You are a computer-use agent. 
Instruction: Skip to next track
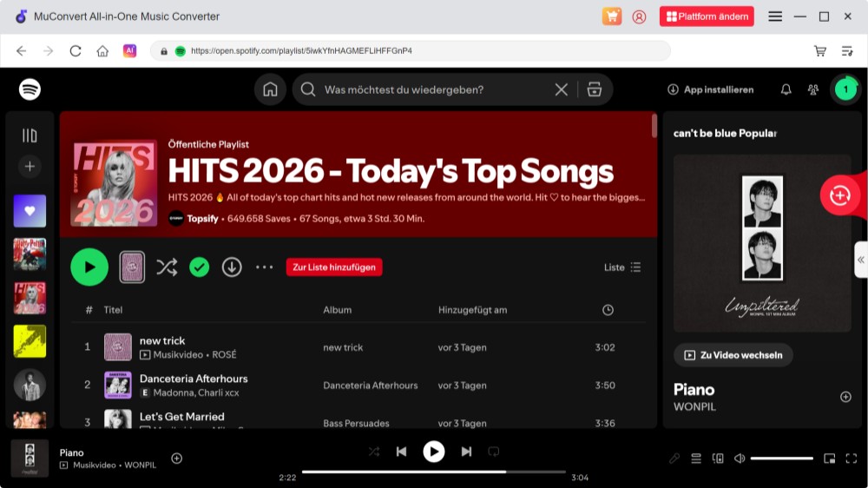click(466, 452)
